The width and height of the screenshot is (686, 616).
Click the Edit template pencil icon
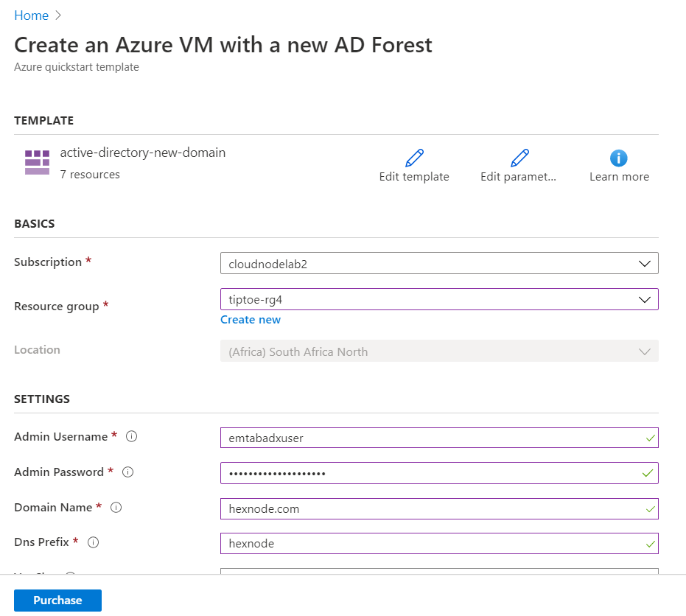(x=414, y=158)
